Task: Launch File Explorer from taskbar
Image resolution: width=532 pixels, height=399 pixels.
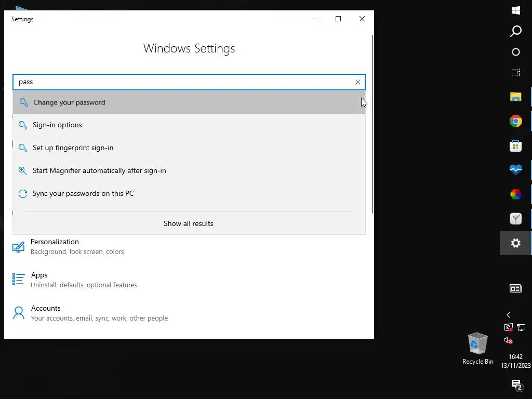Action: point(516,97)
